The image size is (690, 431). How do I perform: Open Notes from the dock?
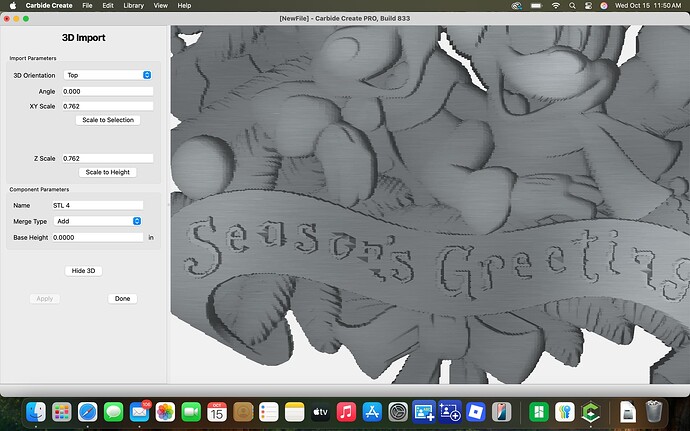click(x=295, y=413)
